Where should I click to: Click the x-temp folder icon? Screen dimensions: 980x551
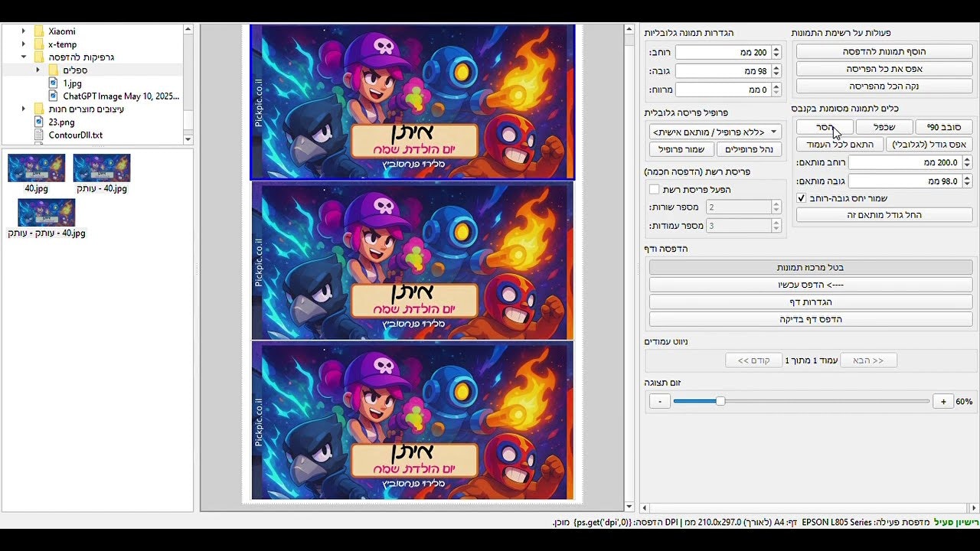(39, 44)
